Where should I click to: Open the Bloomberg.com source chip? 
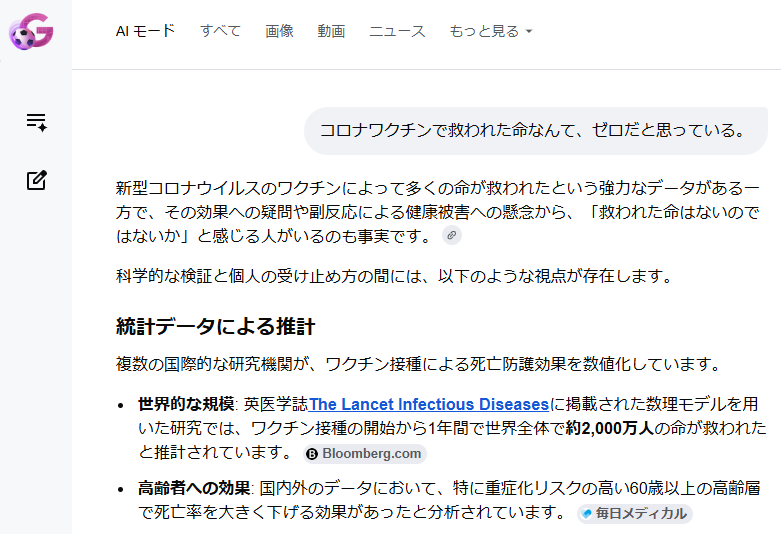coord(365,454)
